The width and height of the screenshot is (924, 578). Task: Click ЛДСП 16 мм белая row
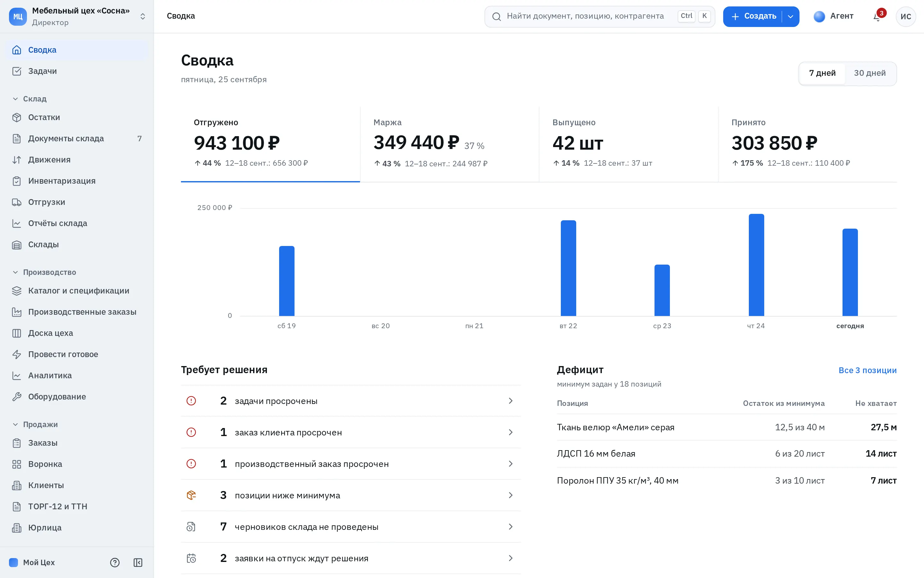tap(726, 454)
